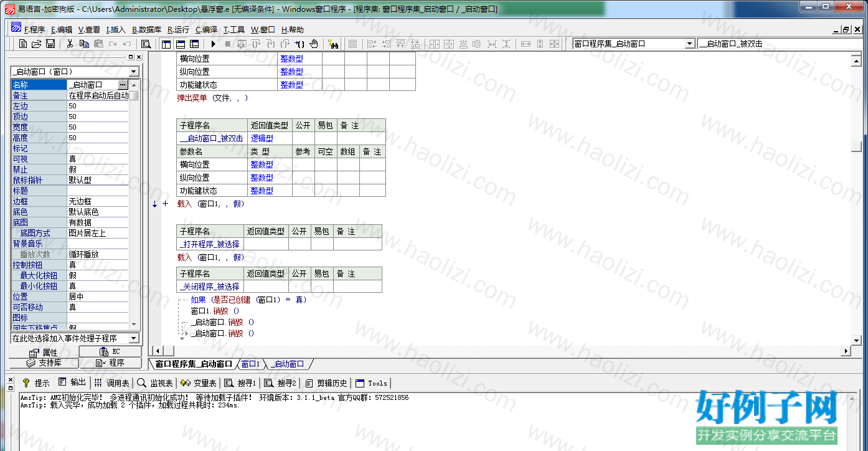Screen dimensions: 868x451
Task: Toggle the left work panel layout icon
Action: pyautogui.click(x=166, y=44)
